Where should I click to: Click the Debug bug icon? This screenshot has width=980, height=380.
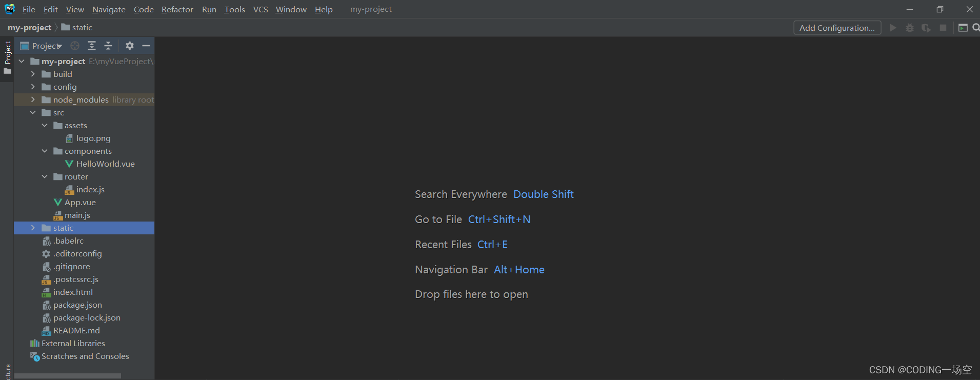click(910, 28)
